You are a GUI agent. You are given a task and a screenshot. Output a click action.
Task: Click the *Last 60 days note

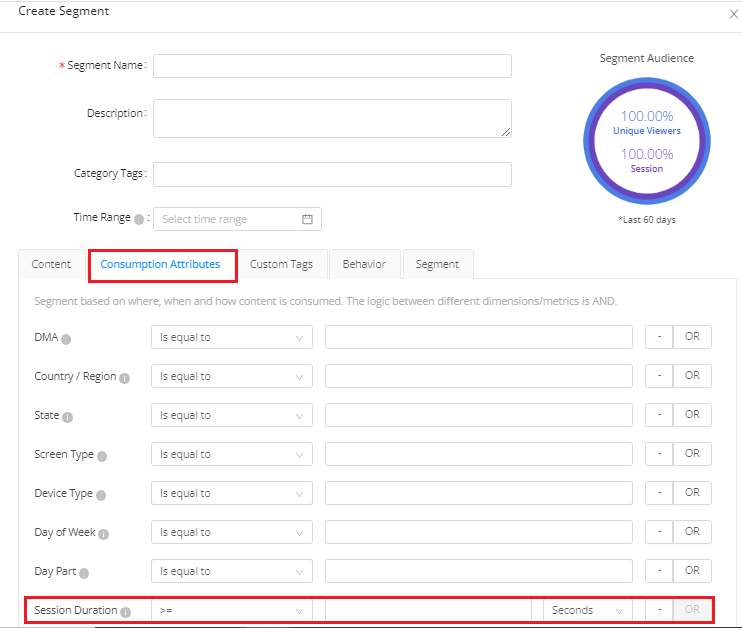click(647, 220)
